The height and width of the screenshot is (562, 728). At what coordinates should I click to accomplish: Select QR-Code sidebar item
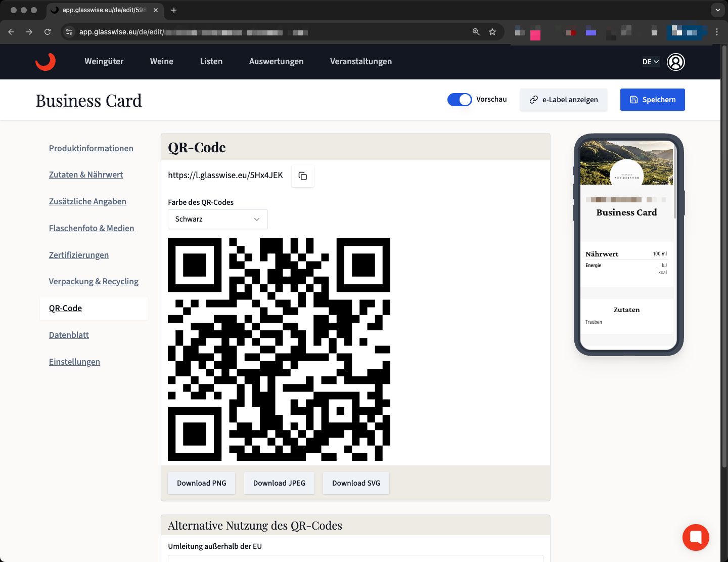click(x=94, y=308)
